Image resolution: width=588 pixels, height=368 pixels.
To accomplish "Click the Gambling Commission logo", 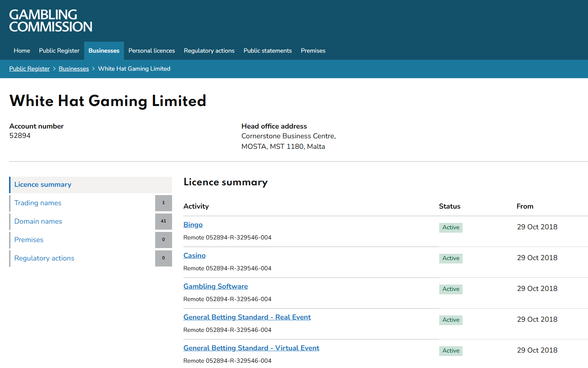I will [51, 21].
